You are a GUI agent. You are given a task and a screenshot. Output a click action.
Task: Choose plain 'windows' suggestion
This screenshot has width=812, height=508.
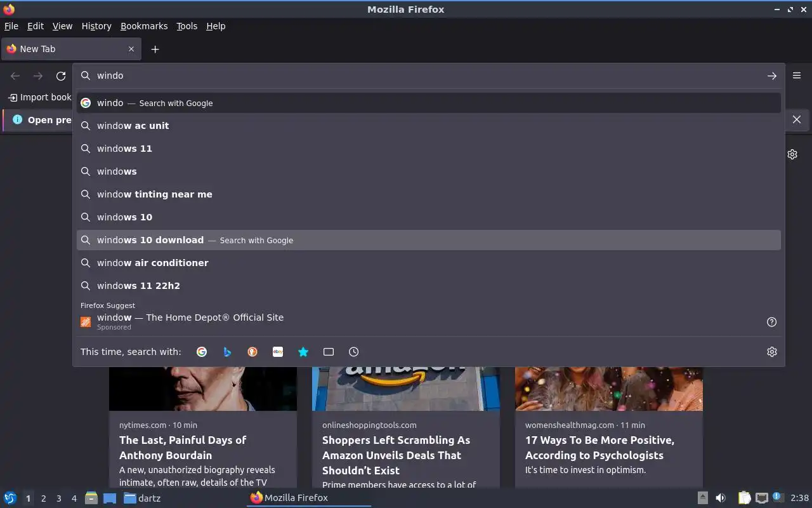click(x=429, y=171)
